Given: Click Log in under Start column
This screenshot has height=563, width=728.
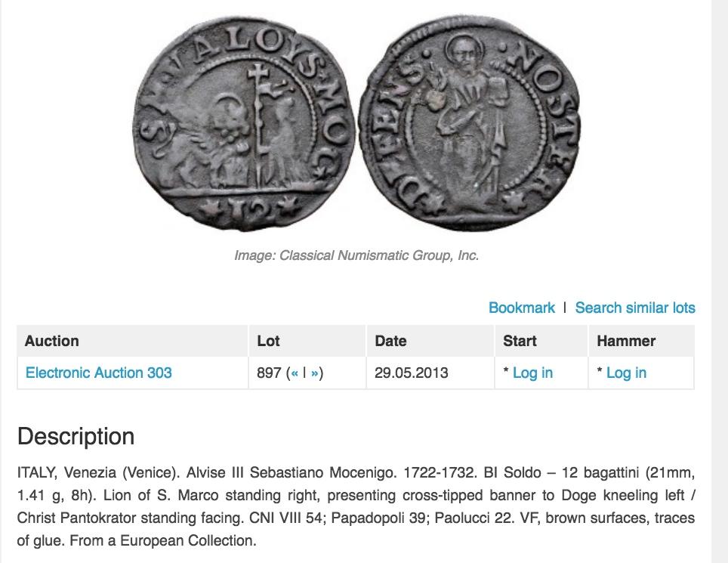Looking at the screenshot, I should pyautogui.click(x=532, y=373).
